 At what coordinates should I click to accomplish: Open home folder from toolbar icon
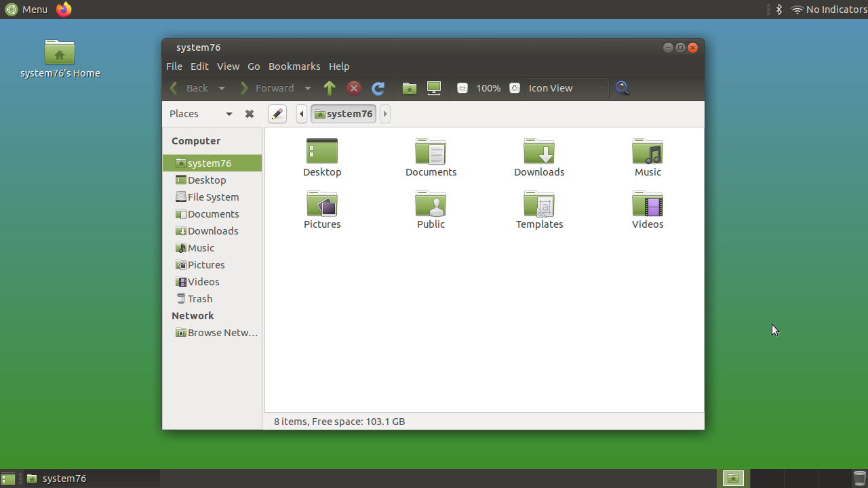coord(409,88)
